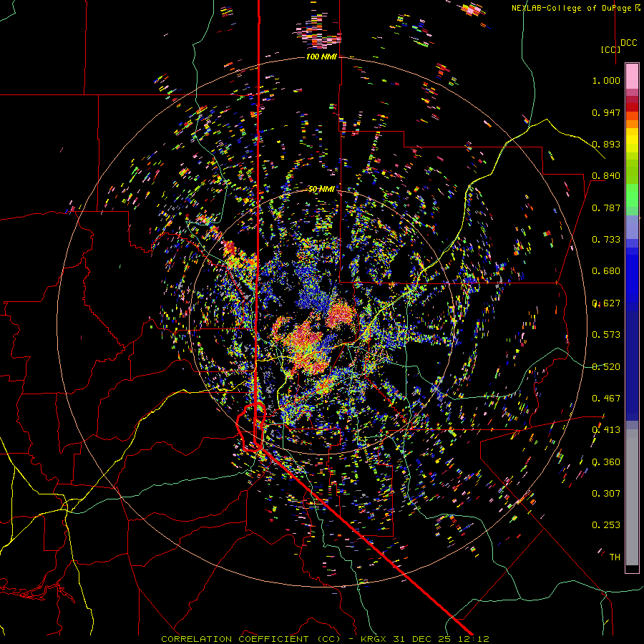The height and width of the screenshot is (644, 644).
Task: Select the 0.893 scale value
Action: click(606, 144)
